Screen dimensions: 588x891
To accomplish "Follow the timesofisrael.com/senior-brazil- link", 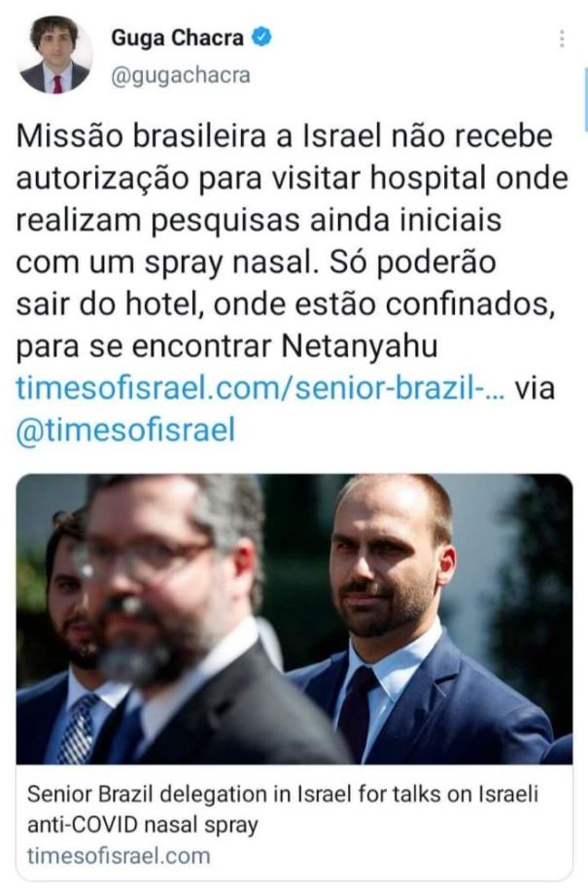I will point(259,389).
